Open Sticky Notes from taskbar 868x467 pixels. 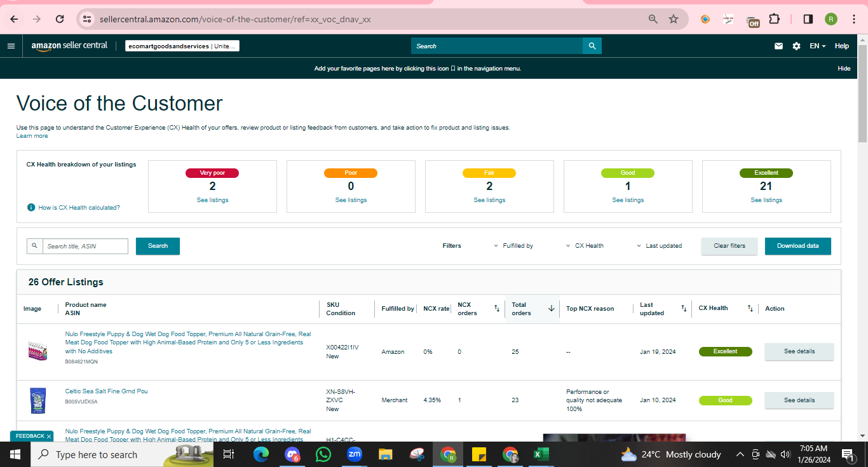pyautogui.click(x=479, y=454)
